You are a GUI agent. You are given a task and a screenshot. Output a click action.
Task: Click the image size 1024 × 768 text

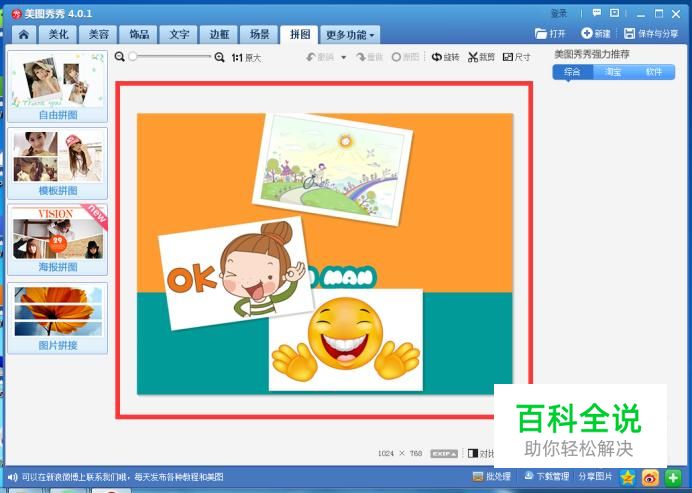(x=400, y=453)
